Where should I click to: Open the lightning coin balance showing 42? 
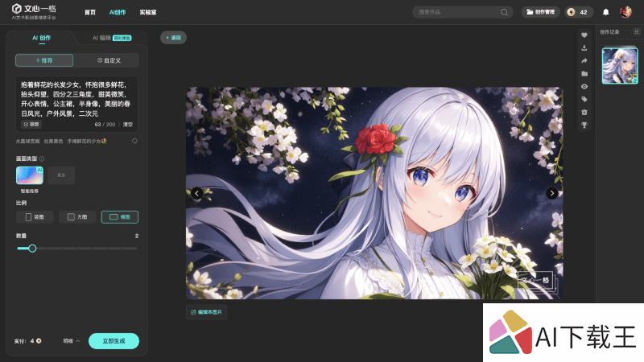578,12
